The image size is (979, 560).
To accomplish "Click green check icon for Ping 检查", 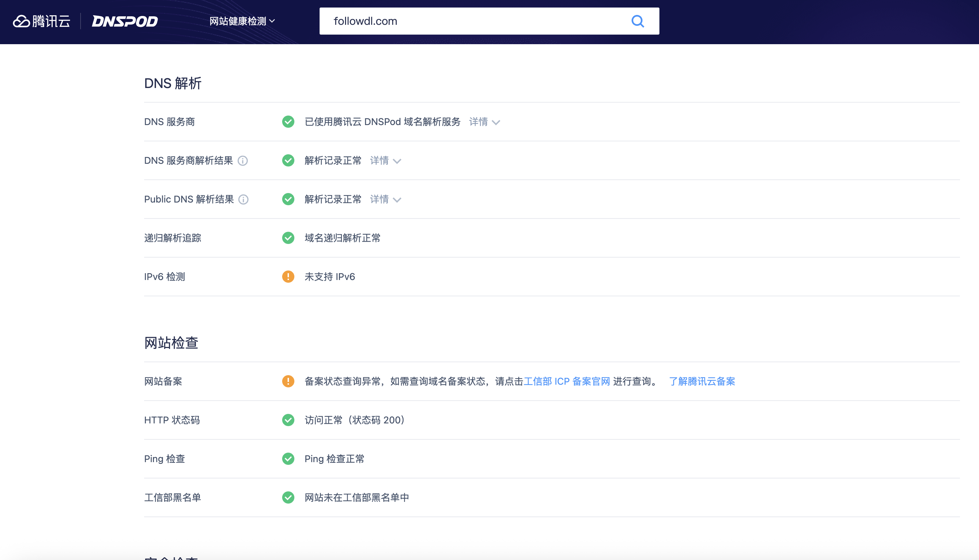I will (x=288, y=459).
